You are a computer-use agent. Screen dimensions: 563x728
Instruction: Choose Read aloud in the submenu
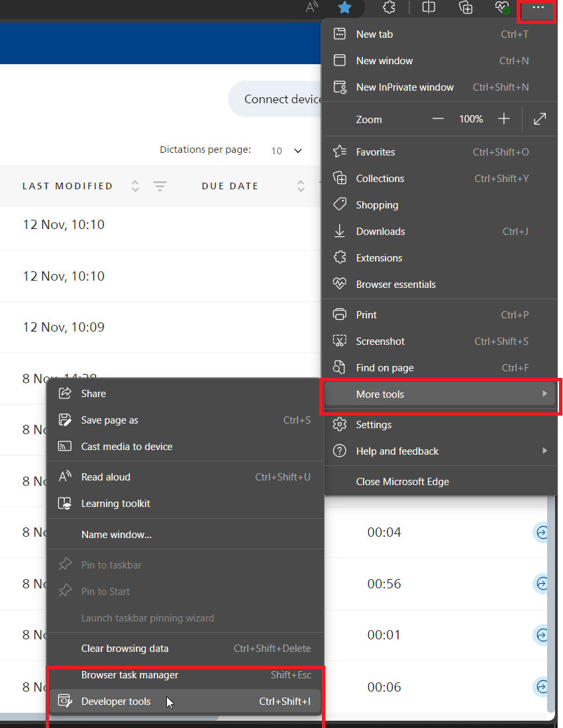tap(185, 477)
